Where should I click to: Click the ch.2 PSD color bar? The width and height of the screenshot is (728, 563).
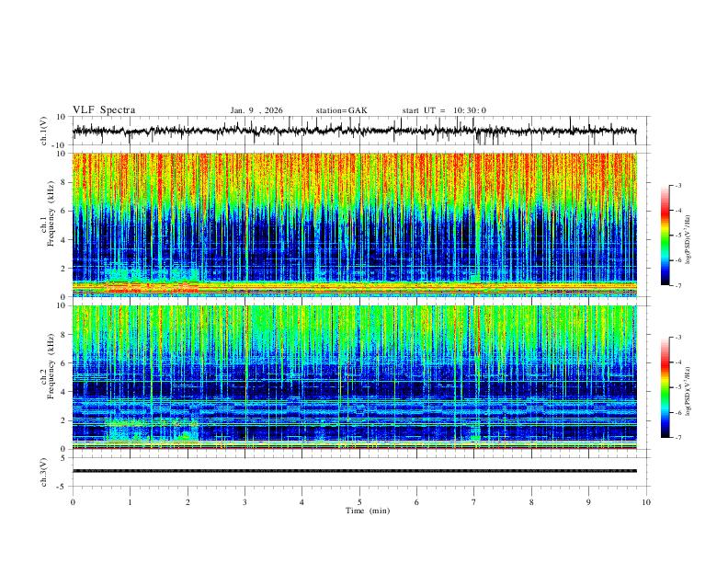665,387
